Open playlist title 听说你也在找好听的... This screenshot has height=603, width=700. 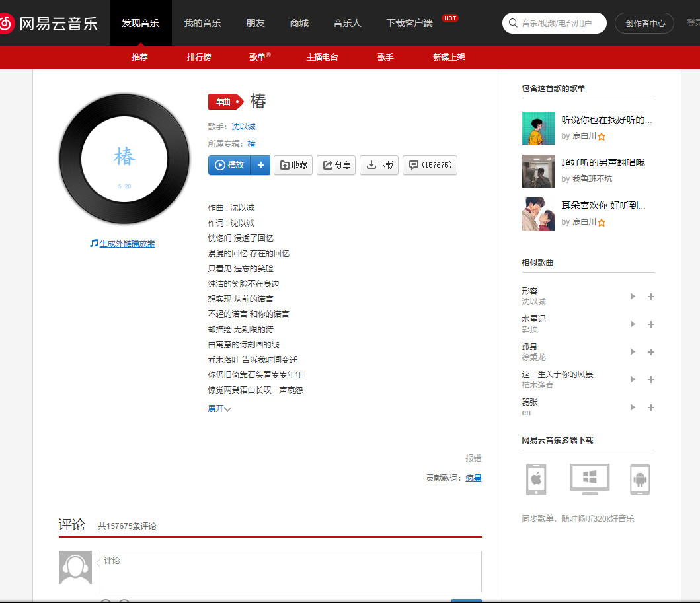607,120
